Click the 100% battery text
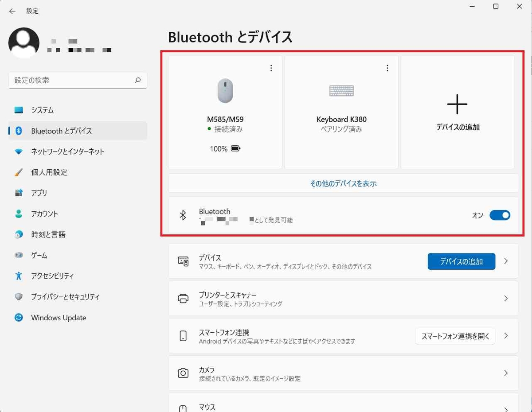 219,149
